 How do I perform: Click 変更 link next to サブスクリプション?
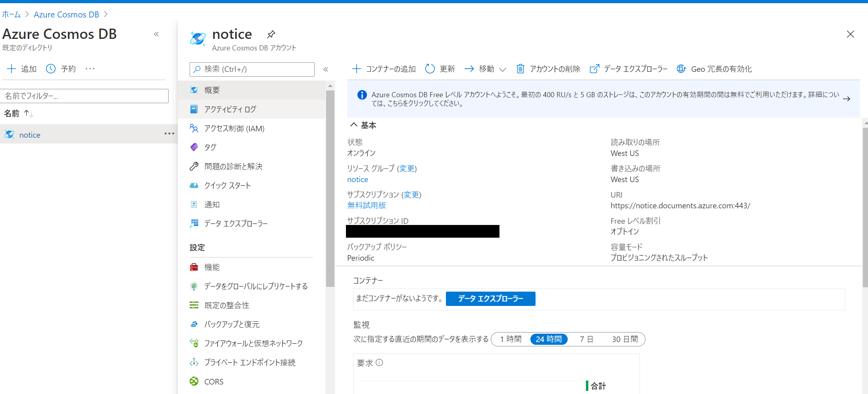[x=411, y=195]
